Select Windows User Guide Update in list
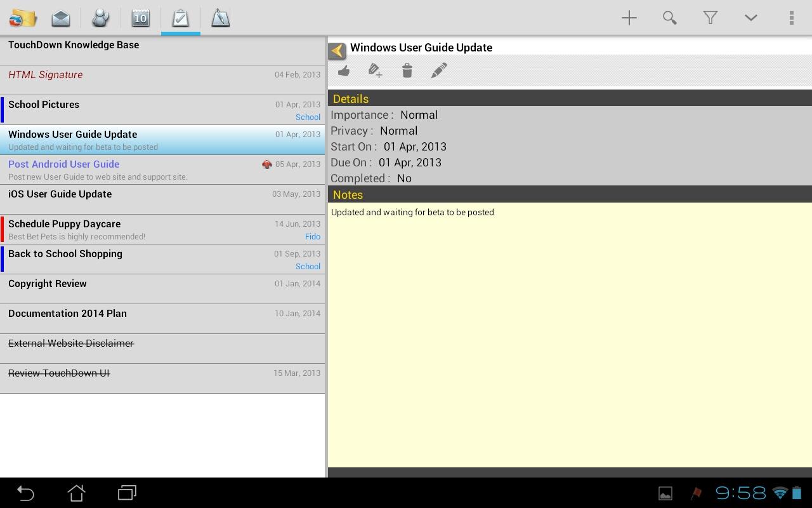 point(162,140)
